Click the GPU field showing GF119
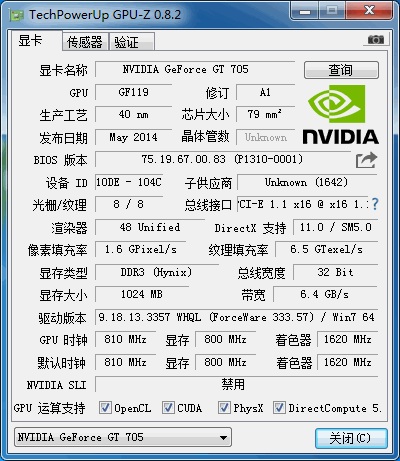This screenshot has height=461, width=400. [x=134, y=92]
